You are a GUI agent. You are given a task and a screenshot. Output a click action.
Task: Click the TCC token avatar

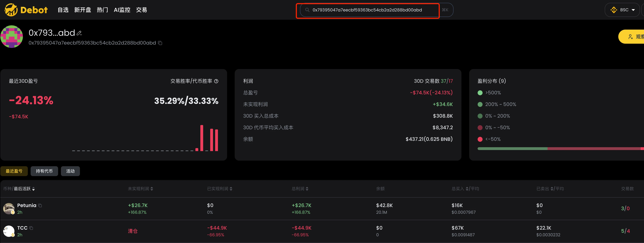(9, 231)
